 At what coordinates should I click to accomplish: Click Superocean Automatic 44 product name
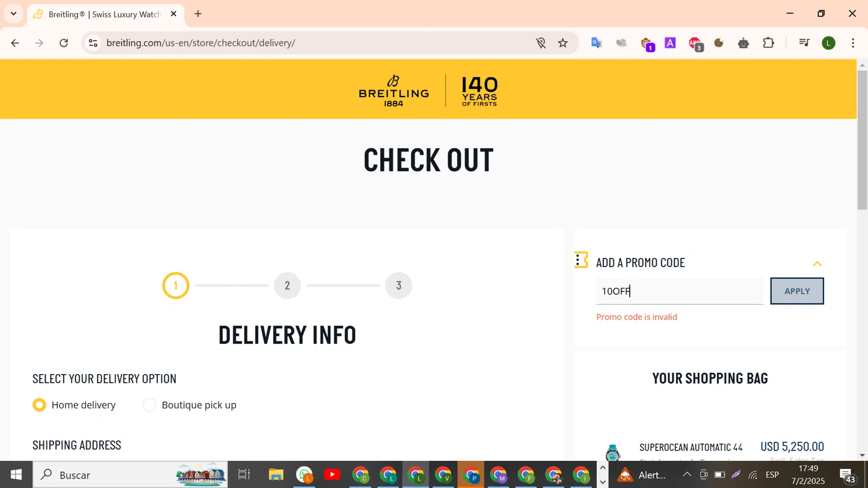[x=691, y=447]
